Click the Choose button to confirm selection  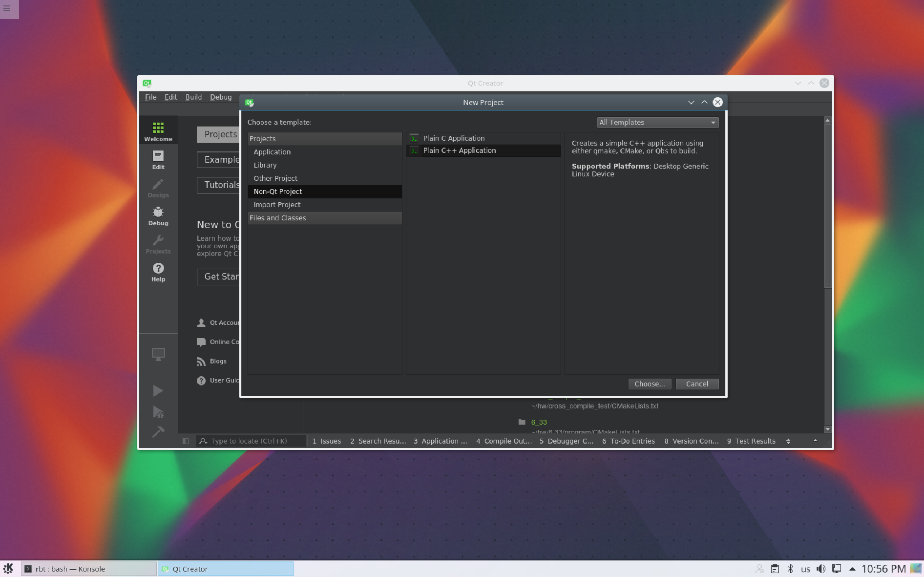[x=650, y=384]
